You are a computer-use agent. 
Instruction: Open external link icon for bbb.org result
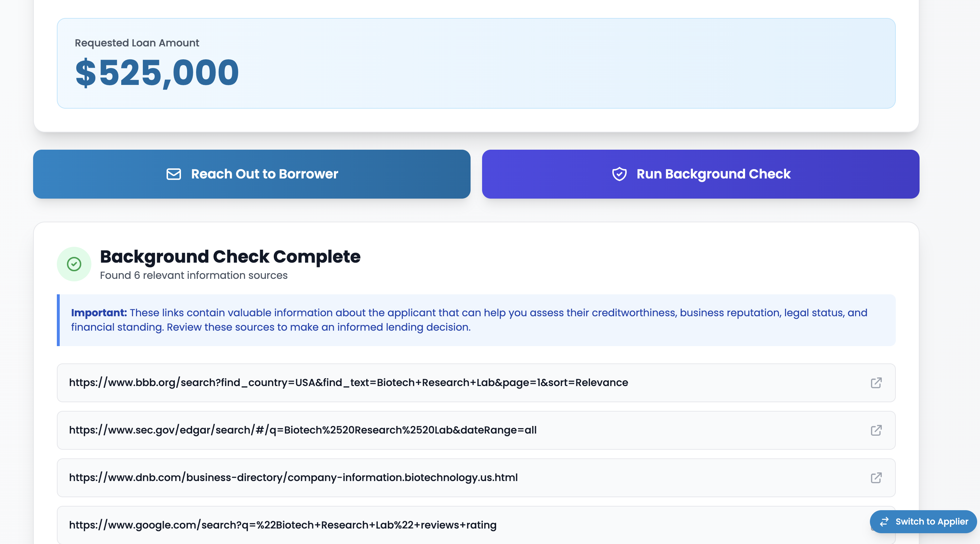pos(876,383)
